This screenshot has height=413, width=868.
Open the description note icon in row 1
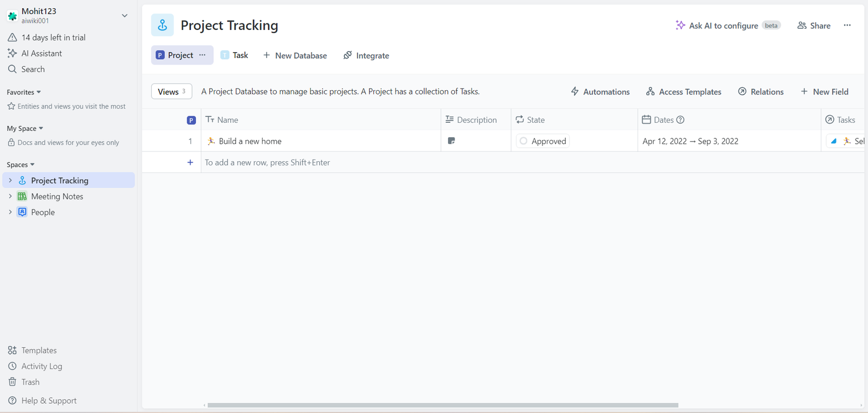coord(451,141)
